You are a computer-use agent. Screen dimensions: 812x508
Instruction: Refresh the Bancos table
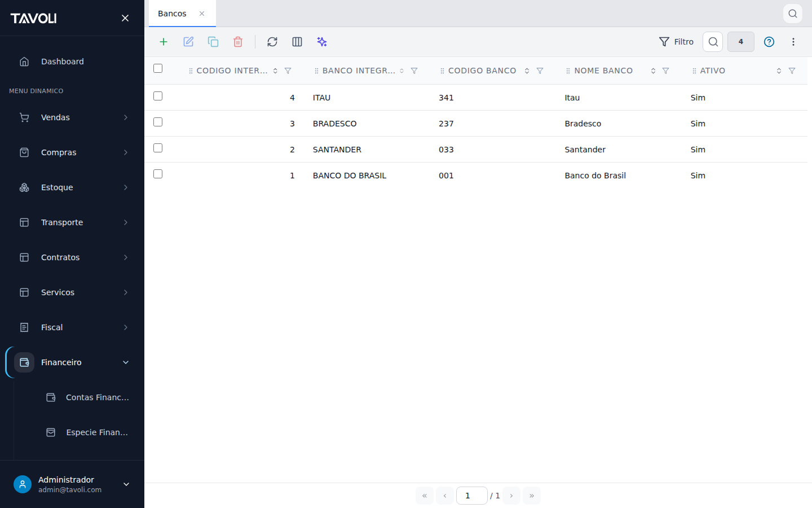(272, 42)
